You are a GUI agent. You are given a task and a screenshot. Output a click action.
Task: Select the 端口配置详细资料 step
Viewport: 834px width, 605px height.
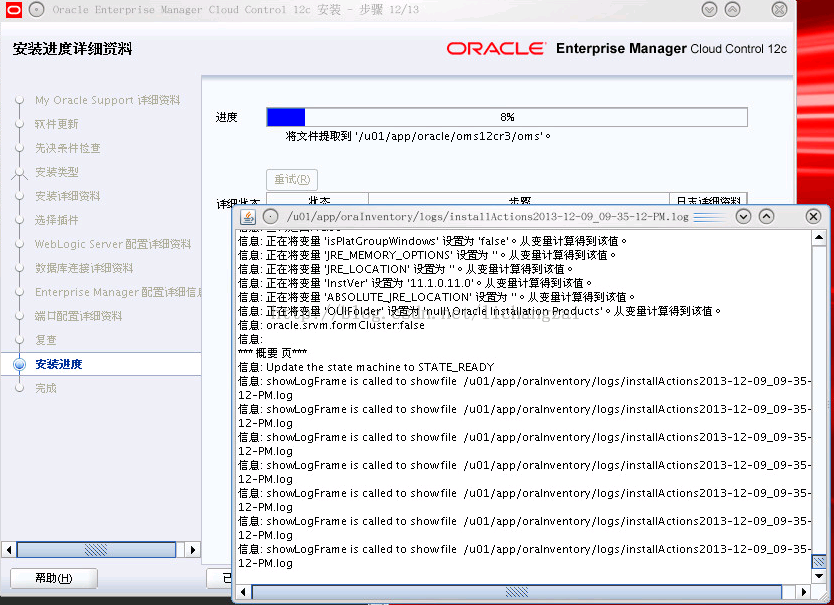click(78, 316)
